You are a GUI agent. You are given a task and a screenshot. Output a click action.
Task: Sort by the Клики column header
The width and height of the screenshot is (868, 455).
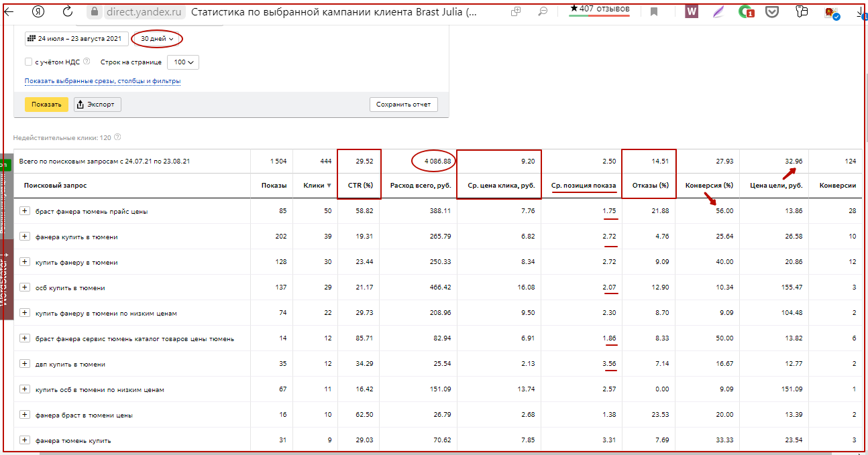[317, 186]
